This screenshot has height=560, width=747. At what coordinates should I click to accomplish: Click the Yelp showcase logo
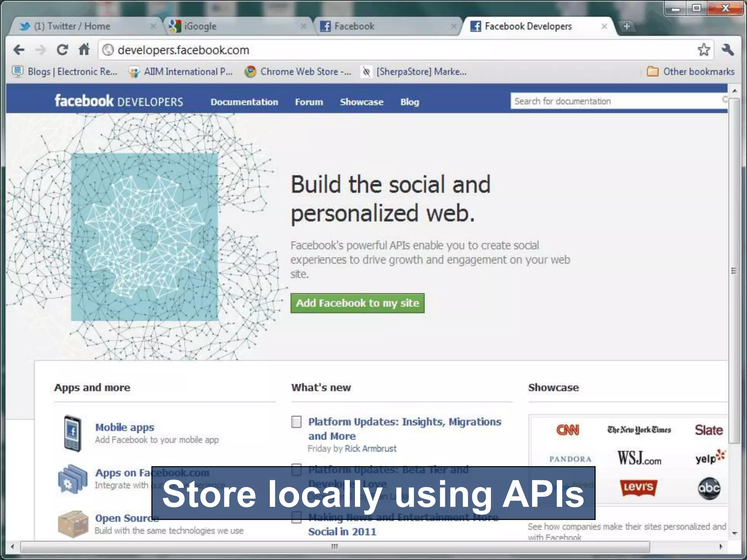710,457
